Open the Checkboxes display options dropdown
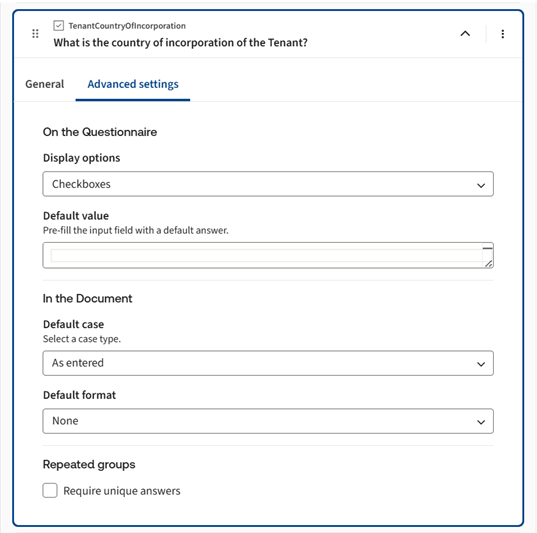 pos(268,184)
